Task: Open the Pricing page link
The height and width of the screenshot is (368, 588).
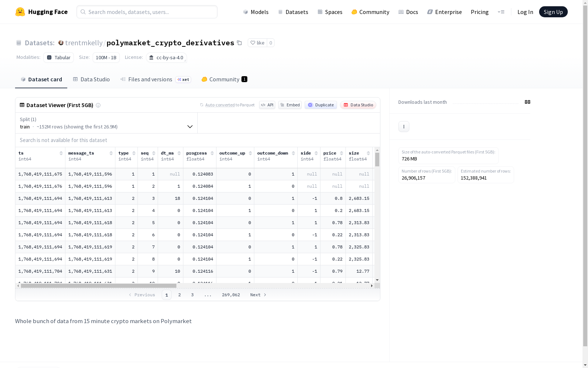Action: tap(480, 12)
